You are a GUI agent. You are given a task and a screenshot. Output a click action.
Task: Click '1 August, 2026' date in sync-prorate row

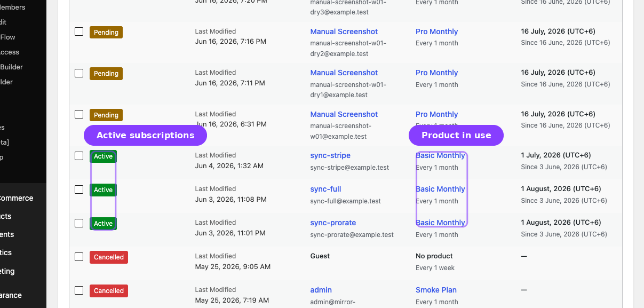click(561, 223)
